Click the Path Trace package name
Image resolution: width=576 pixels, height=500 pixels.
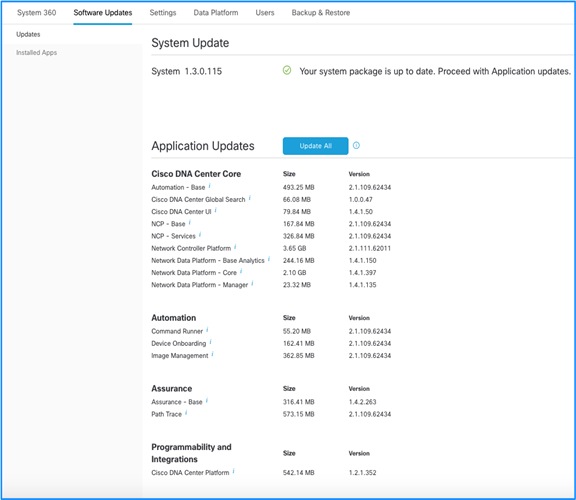click(x=166, y=414)
